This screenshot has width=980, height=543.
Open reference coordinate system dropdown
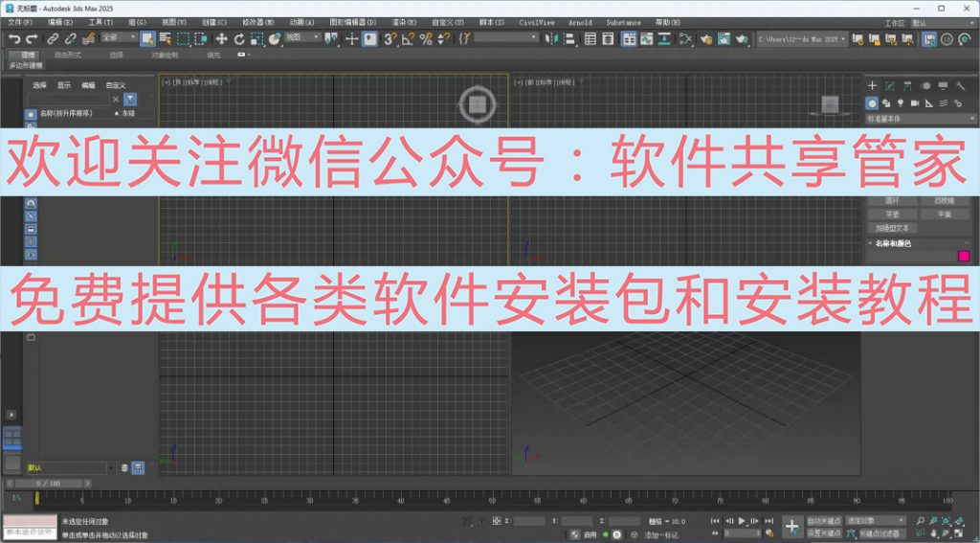point(302,37)
